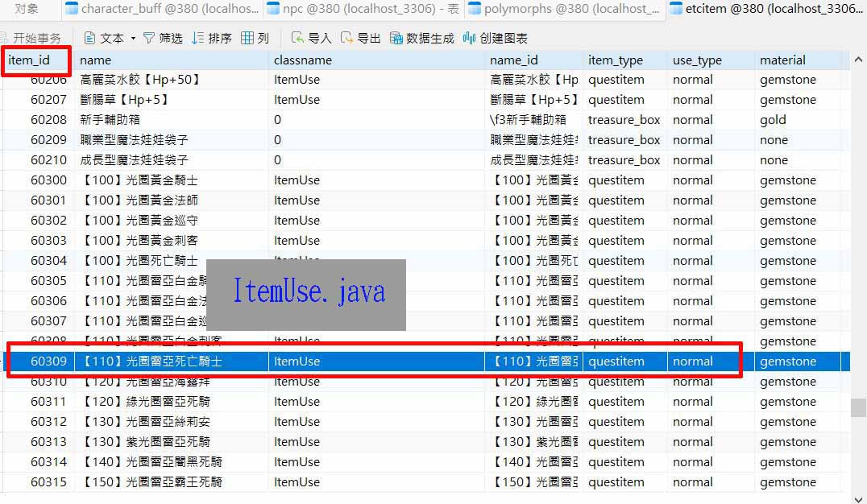This screenshot has height=504, width=867.
Task: Open the 文本 dropdown arrow
Action: tap(133, 38)
